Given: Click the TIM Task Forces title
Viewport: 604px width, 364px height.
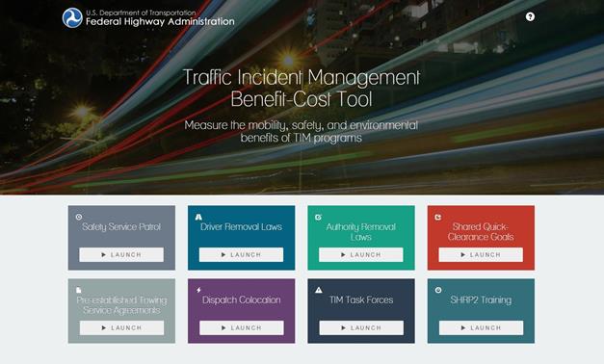Looking at the screenshot, I should 361,299.
